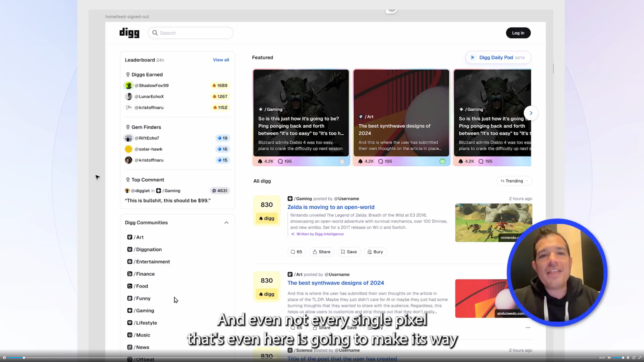Click @kristoffnaru avatar under Diggs Earned
Viewport: 644px width, 362px height.
pyautogui.click(x=128, y=107)
